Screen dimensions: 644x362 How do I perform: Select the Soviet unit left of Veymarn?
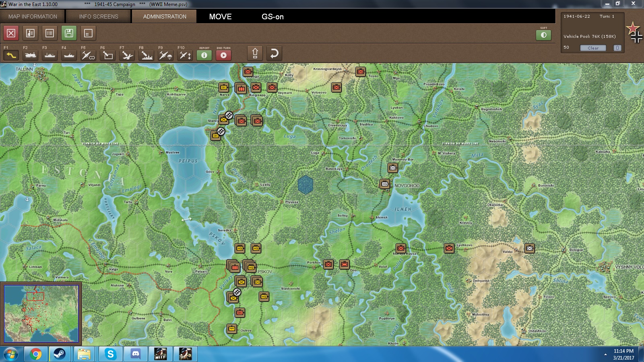(272, 87)
